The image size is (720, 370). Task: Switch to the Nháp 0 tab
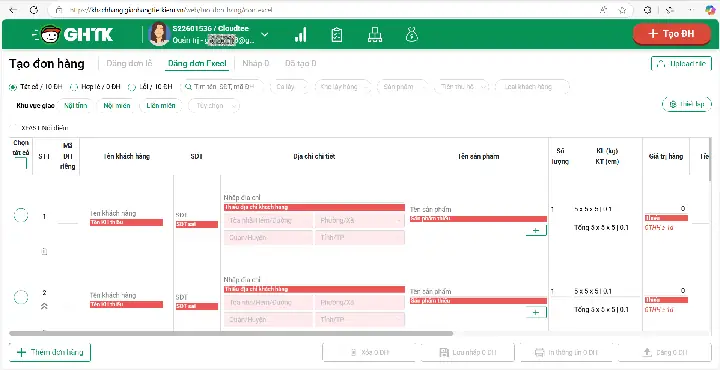256,63
